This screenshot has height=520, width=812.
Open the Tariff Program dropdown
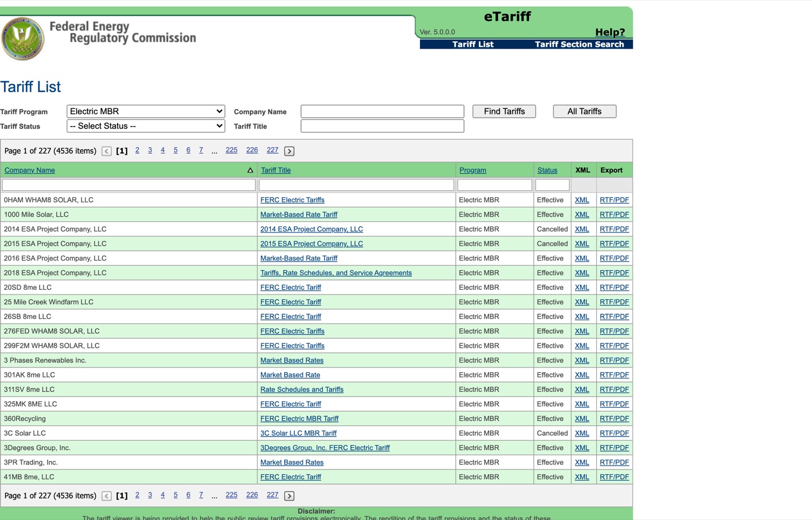[146, 111]
